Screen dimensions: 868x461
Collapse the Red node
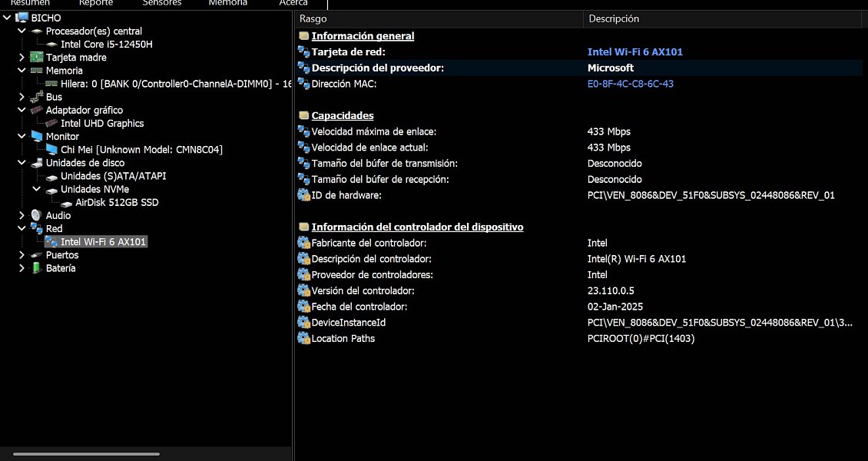click(x=22, y=228)
